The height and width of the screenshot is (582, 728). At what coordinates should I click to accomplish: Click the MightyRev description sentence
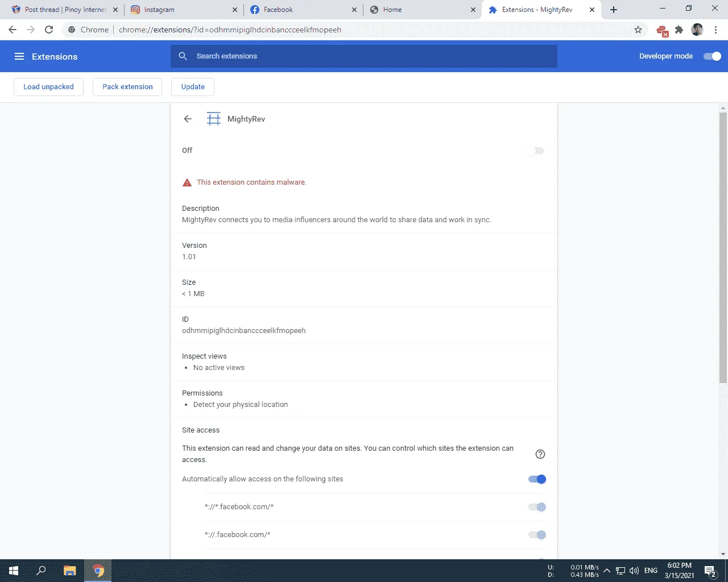click(x=337, y=220)
